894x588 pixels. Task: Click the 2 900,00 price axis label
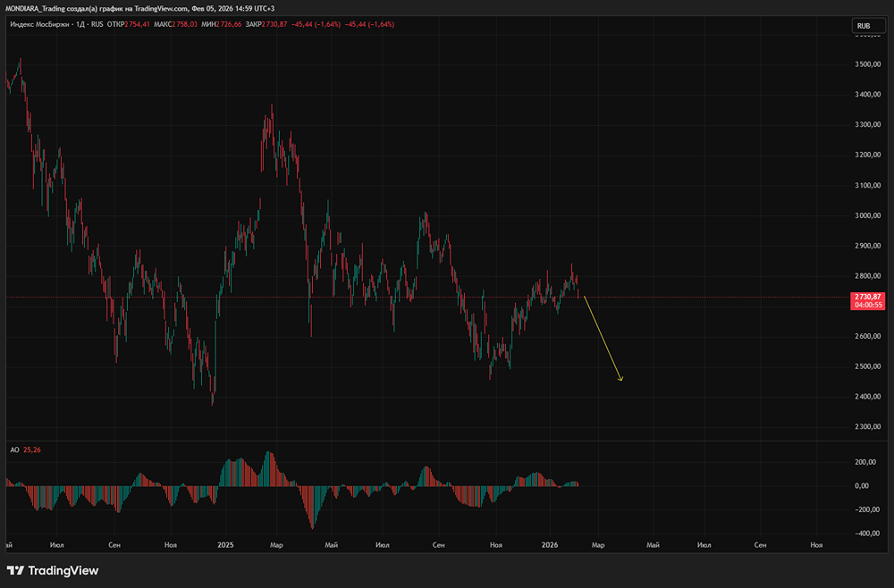click(x=868, y=246)
